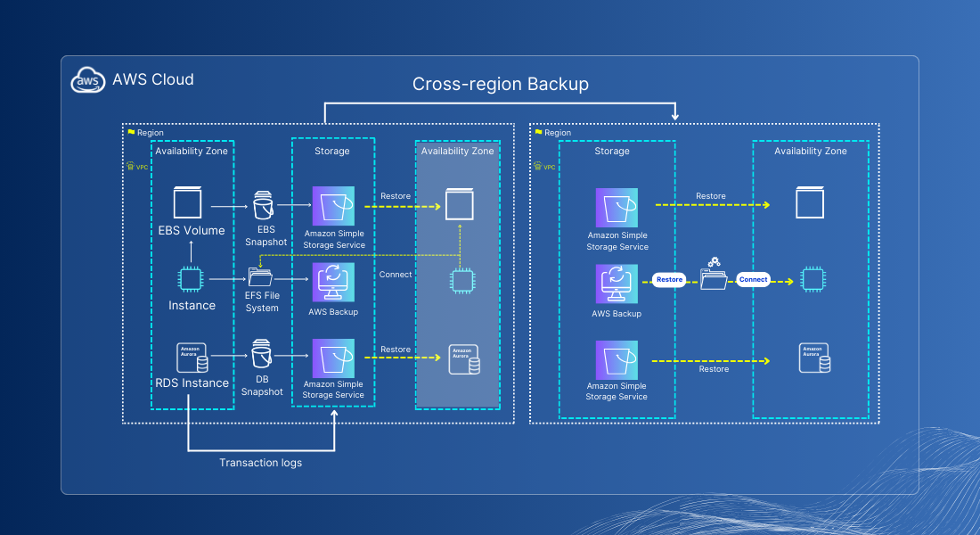Click the 'EBS Volume' label
Viewport: 980px width, 535px height.
point(192,230)
